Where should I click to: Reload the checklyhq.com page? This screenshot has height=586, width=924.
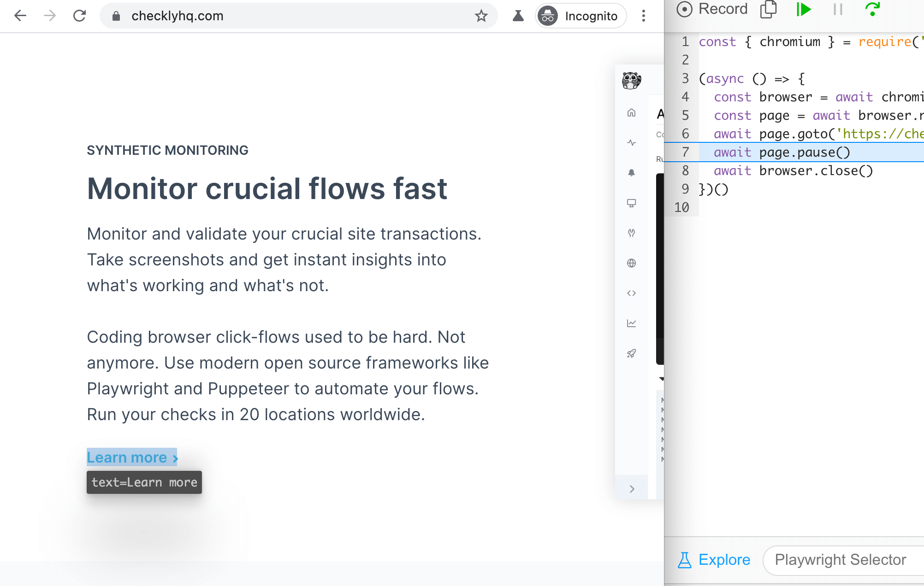point(80,16)
